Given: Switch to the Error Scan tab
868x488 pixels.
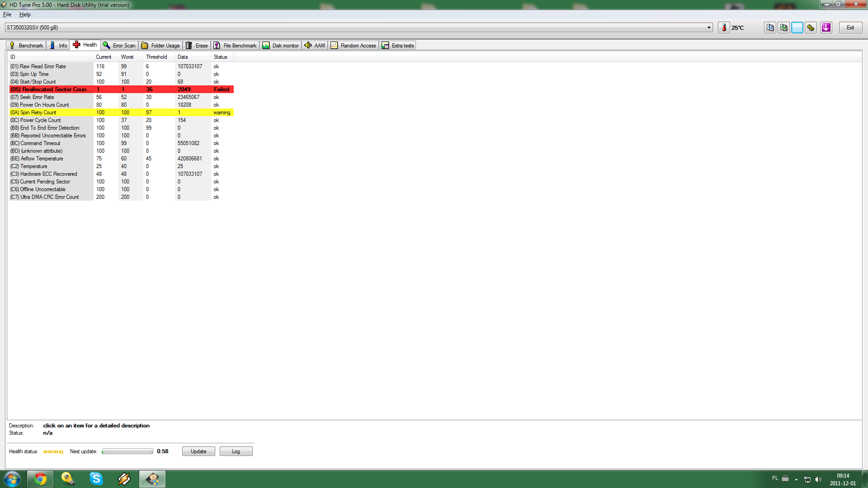Looking at the screenshot, I should coord(119,46).
